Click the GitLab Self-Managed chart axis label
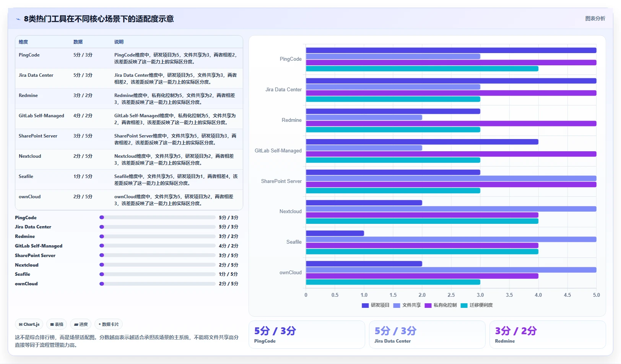This screenshot has height=364, width=621. tap(278, 151)
